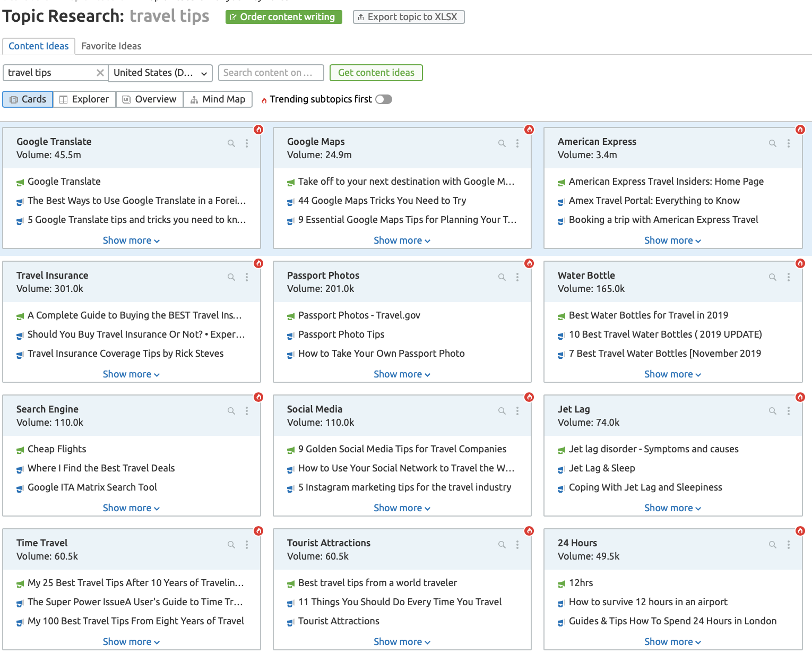The height and width of the screenshot is (653, 812).
Task: Expand Show more on Google Maps card
Action: tap(402, 240)
